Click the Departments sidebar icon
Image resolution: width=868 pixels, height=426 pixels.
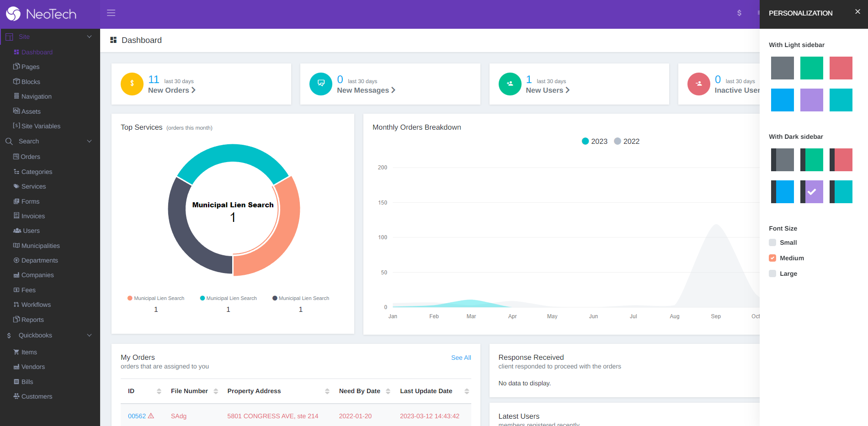[x=16, y=260]
